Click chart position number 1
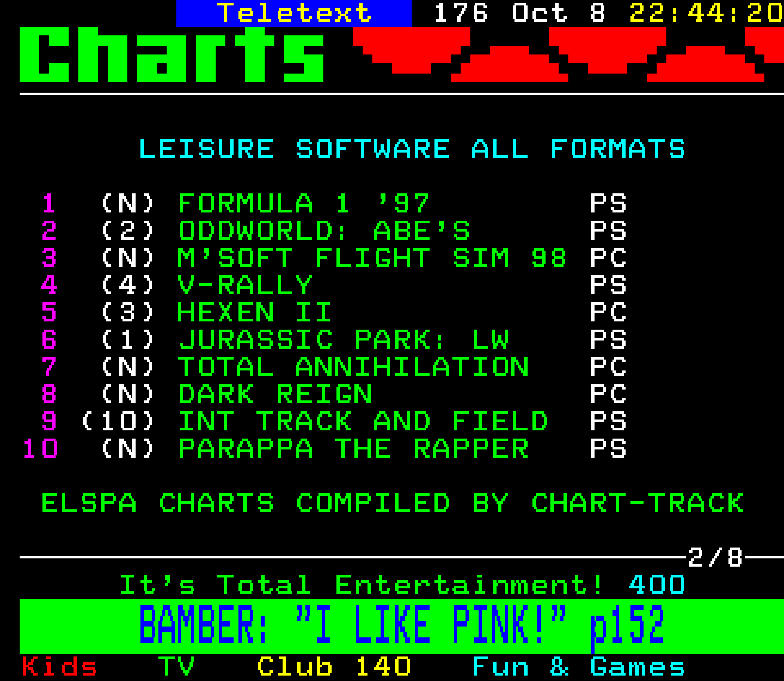 [x=49, y=203]
